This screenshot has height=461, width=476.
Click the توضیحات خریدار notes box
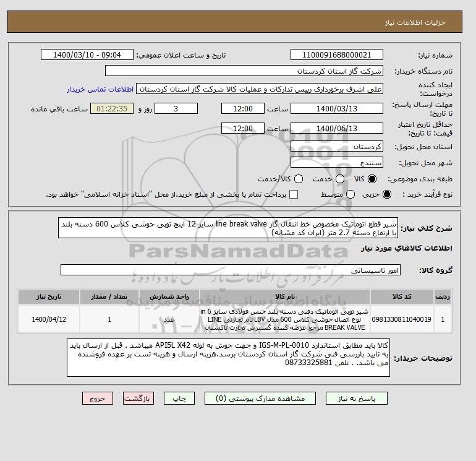click(228, 358)
